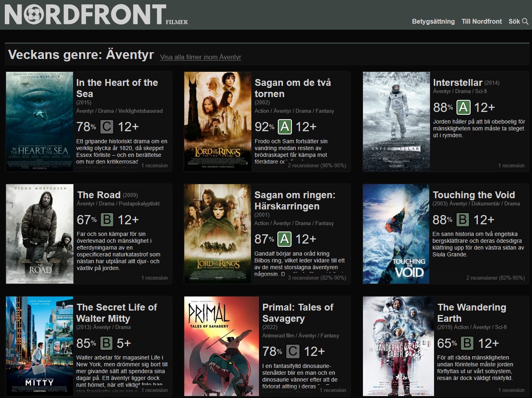Click the 88% score for Touching the Void
Image resolution: width=532 pixels, height=398 pixels.
pyautogui.click(x=442, y=219)
